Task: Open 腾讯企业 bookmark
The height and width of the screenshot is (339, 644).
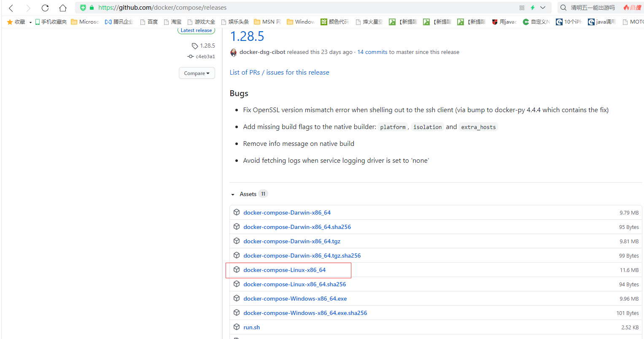Action: (119, 22)
